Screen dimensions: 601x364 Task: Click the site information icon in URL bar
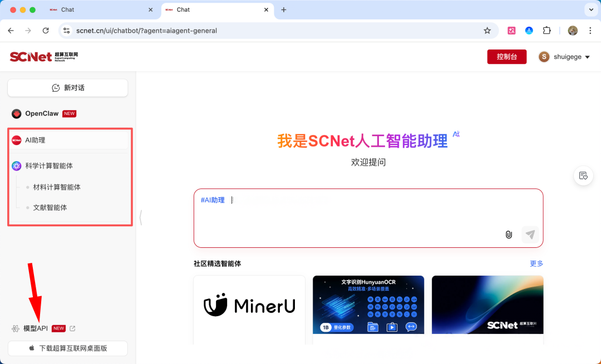67,31
